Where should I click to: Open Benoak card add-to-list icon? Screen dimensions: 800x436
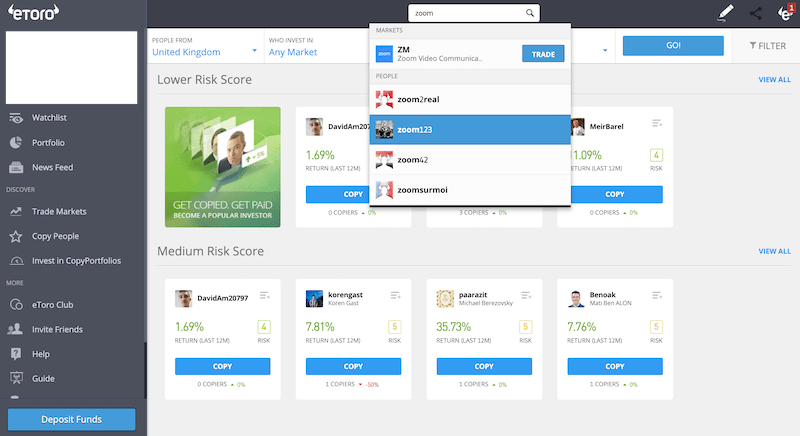(x=657, y=295)
